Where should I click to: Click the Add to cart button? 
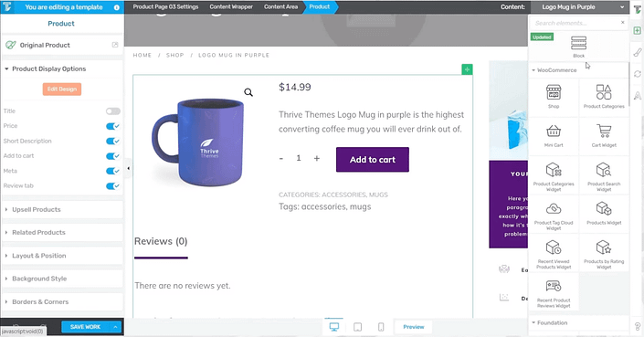click(373, 160)
